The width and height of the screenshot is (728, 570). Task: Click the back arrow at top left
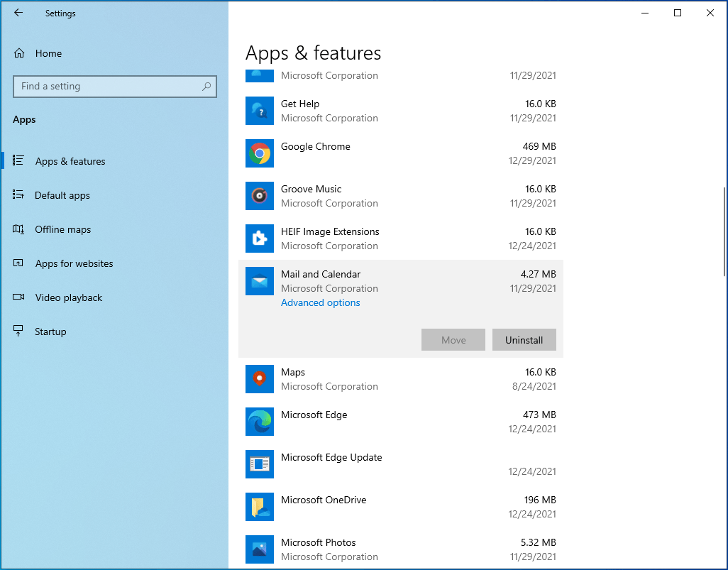click(x=18, y=13)
